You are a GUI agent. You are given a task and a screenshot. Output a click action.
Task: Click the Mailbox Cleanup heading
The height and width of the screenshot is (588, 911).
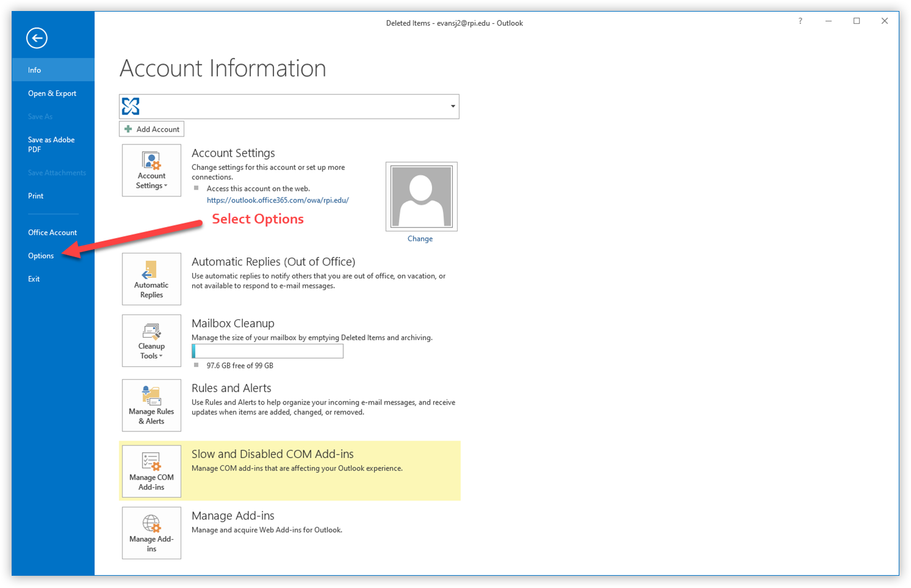[233, 323]
